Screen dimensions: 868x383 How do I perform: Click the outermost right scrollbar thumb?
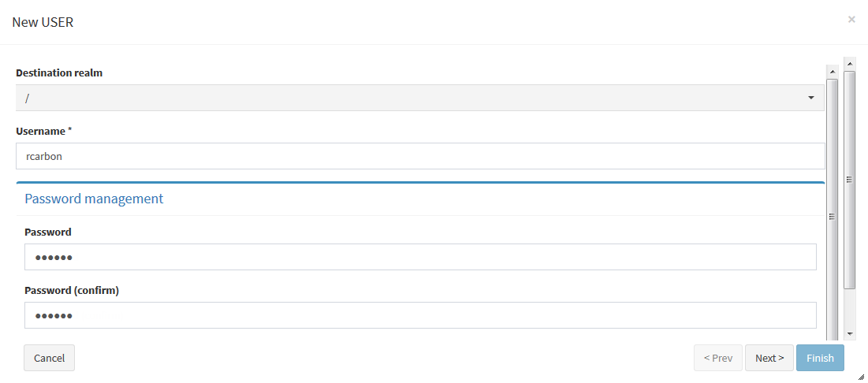849,180
